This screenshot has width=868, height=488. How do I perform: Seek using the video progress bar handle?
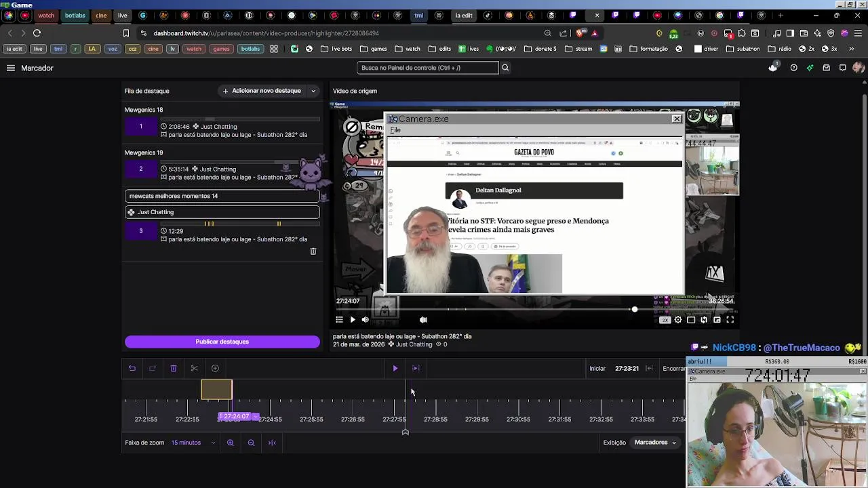tap(635, 310)
